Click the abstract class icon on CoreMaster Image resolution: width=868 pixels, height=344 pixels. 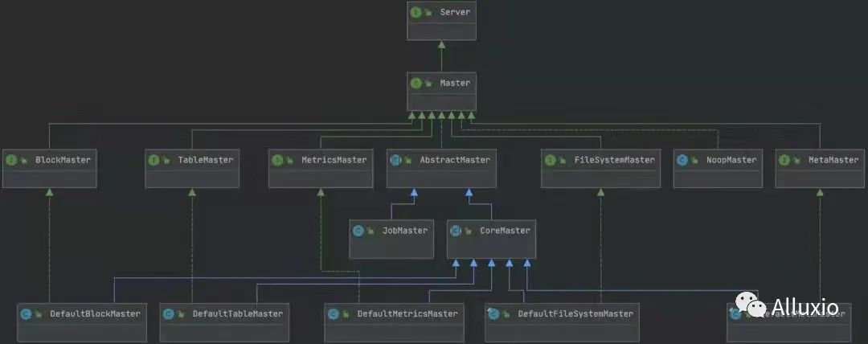pos(456,231)
